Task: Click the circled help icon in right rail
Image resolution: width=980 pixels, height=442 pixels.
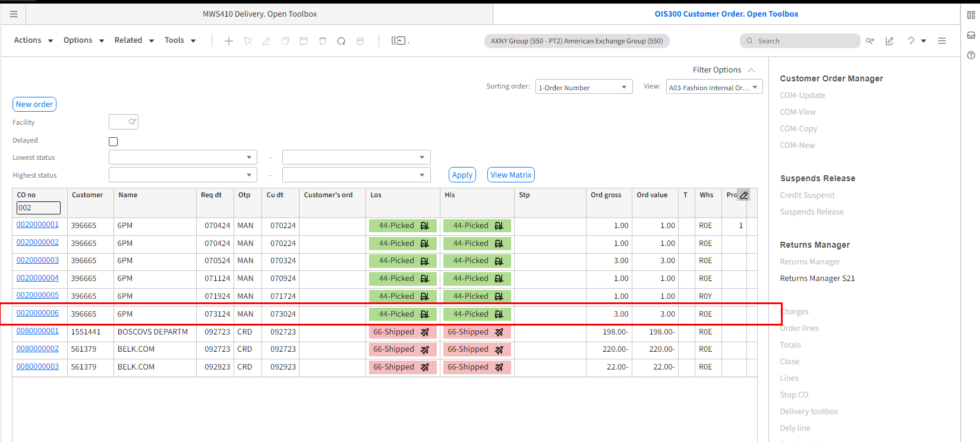Action: tap(971, 55)
